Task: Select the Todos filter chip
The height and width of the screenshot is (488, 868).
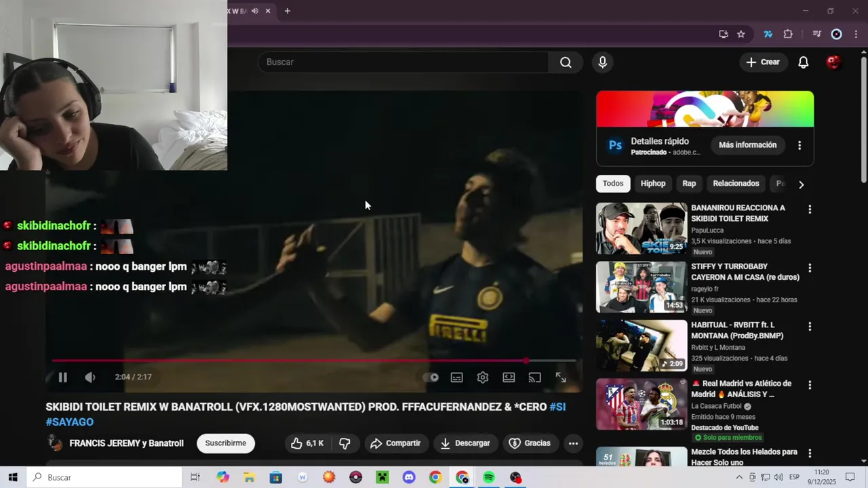Action: [613, 184]
